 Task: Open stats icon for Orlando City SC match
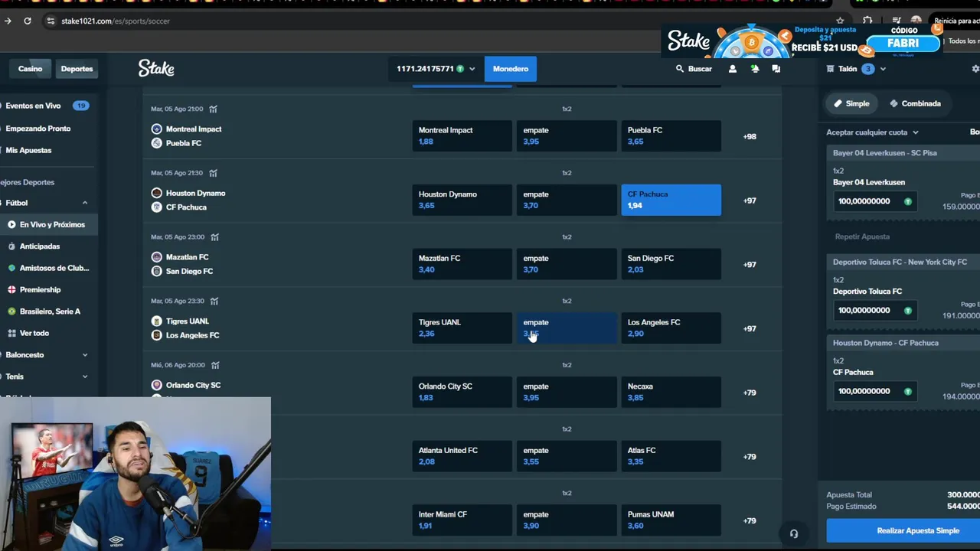click(x=215, y=365)
